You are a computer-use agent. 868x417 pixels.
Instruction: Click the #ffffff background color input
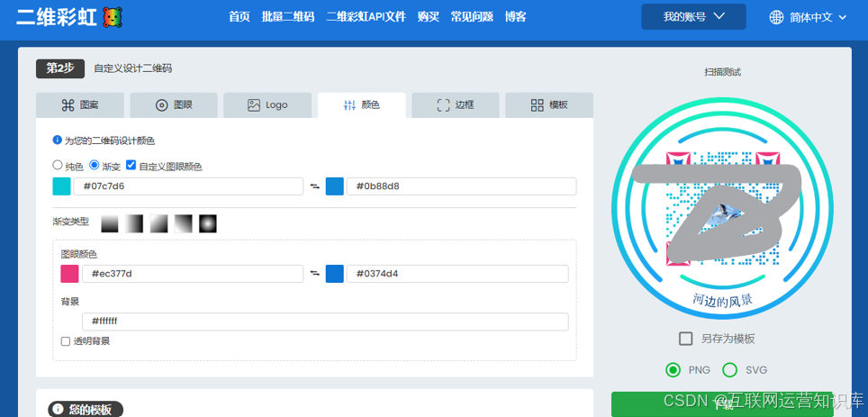325,322
